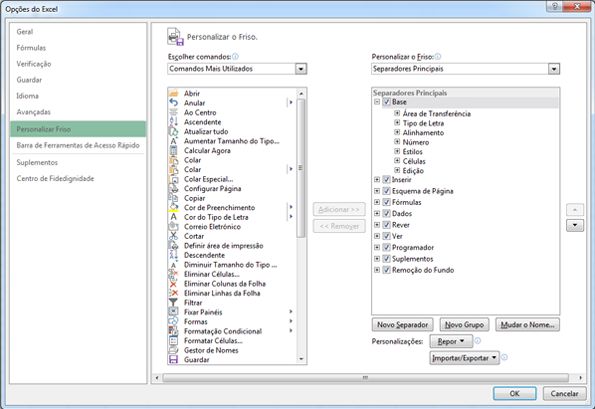Image resolution: width=595 pixels, height=409 pixels.
Task: Select the Suplementos item in ribbon tree
Action: pyautogui.click(x=412, y=259)
